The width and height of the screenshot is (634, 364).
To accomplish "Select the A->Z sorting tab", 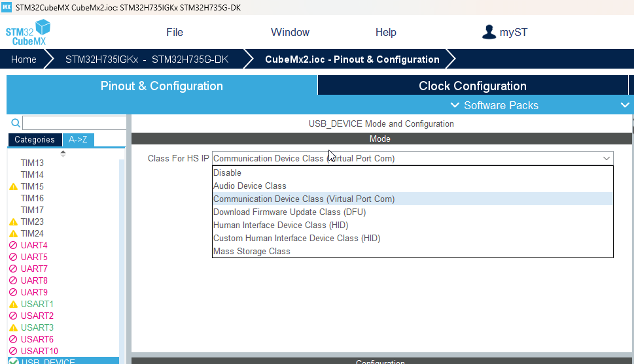I will (x=78, y=139).
